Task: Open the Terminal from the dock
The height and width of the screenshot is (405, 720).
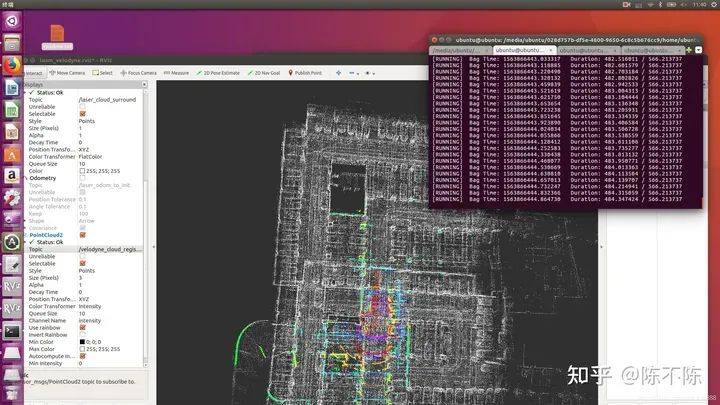Action: 12,331
